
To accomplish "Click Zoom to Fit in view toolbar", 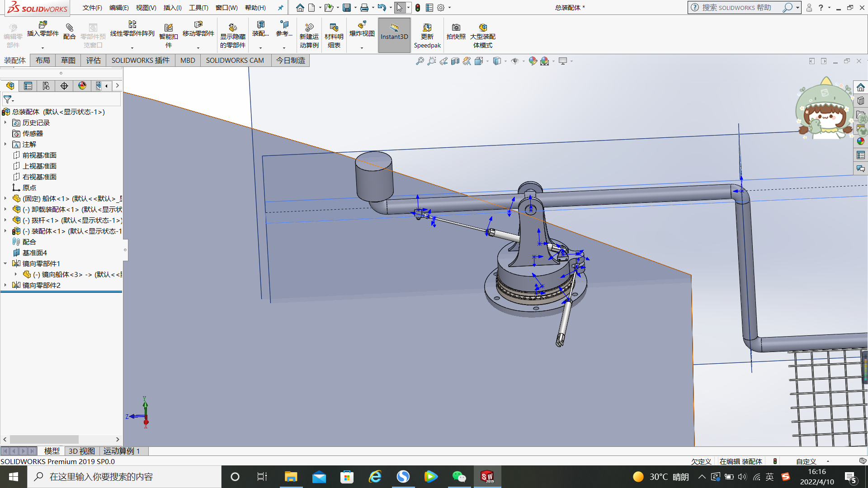I will [420, 61].
